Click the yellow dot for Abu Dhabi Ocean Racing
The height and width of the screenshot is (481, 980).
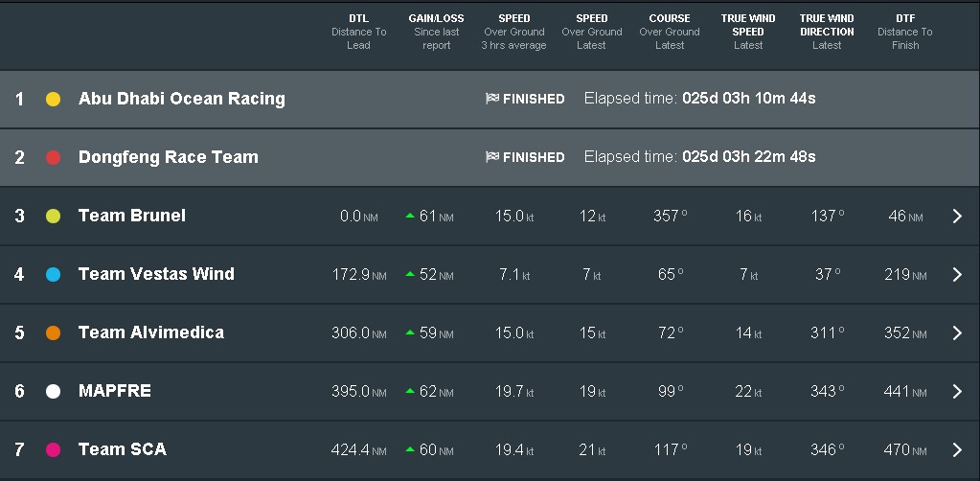(x=53, y=99)
